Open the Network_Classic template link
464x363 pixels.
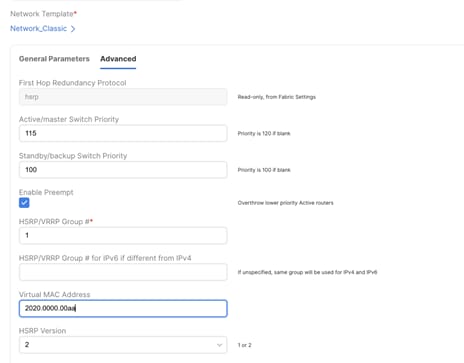pyautogui.click(x=38, y=29)
